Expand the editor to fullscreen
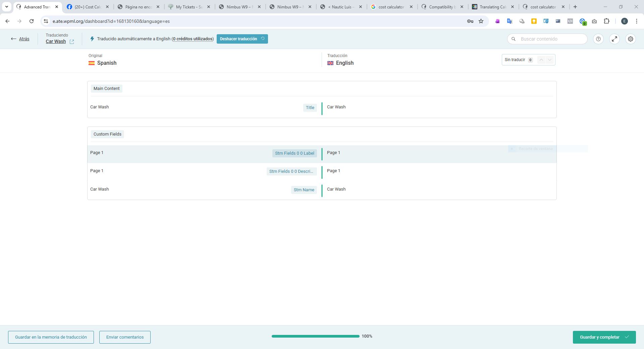 coord(614,39)
